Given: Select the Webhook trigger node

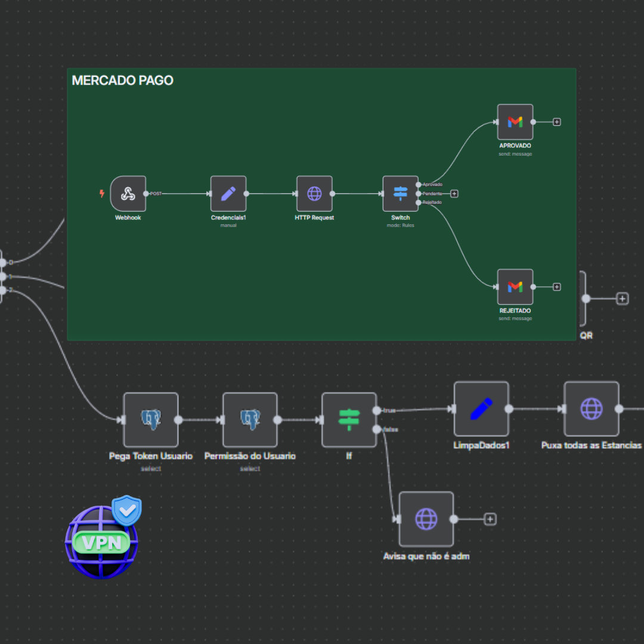Looking at the screenshot, I should 128,194.
